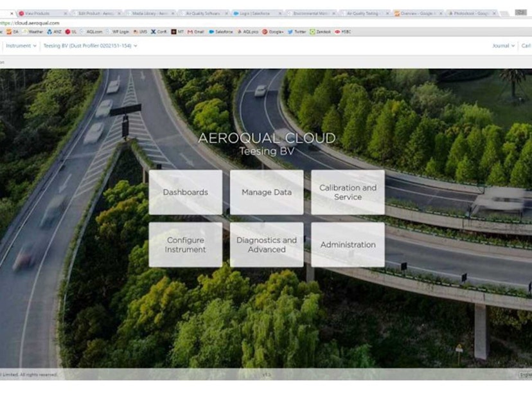532x400 pixels.
Task: Go to Calibration and Service
Action: [348, 192]
